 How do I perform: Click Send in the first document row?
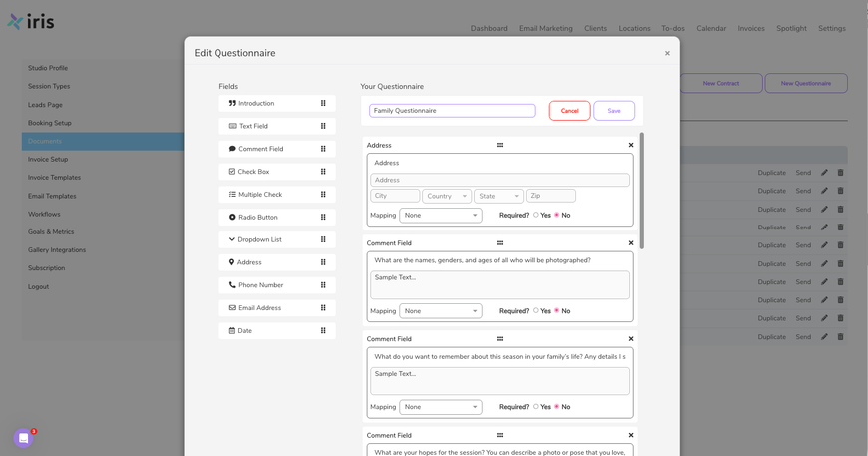pos(803,173)
